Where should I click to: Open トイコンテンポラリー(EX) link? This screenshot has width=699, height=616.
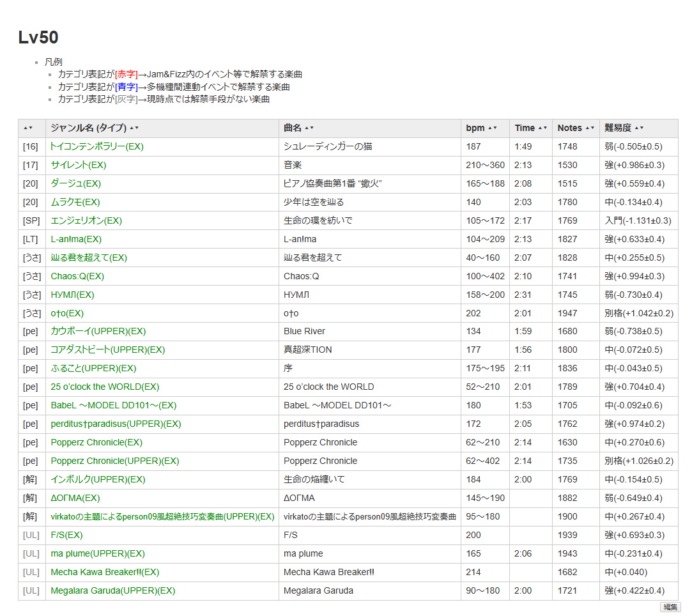coord(96,146)
